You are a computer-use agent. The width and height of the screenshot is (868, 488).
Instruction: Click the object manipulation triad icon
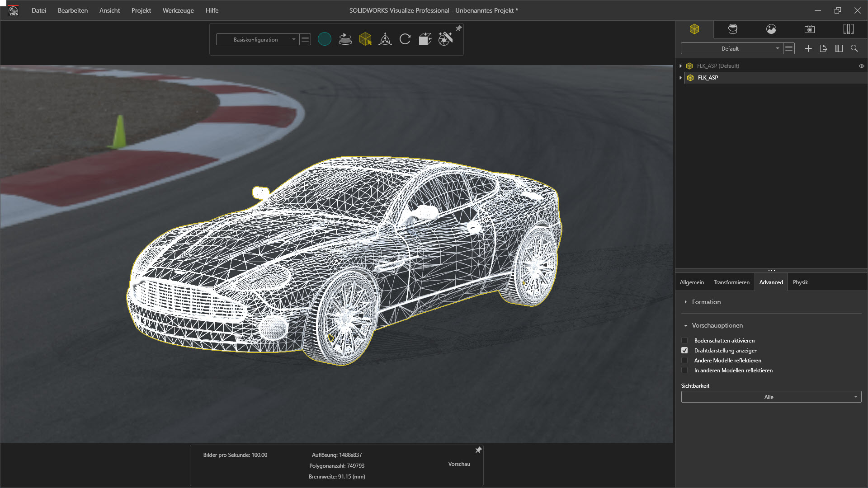pos(385,39)
